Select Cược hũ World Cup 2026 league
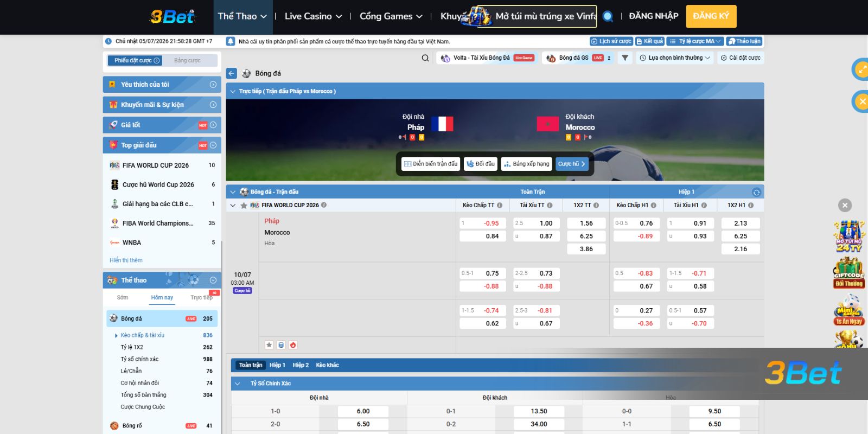The height and width of the screenshot is (434, 868). 162,185
